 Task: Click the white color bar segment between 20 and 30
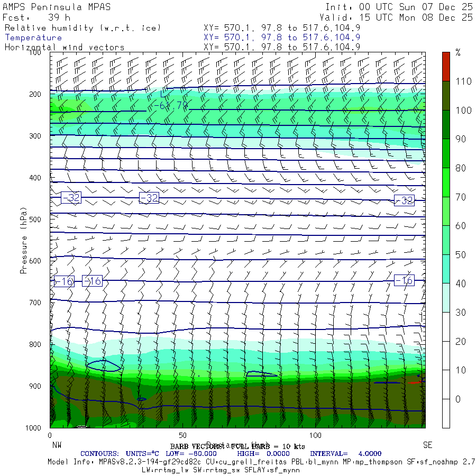pos(446,327)
